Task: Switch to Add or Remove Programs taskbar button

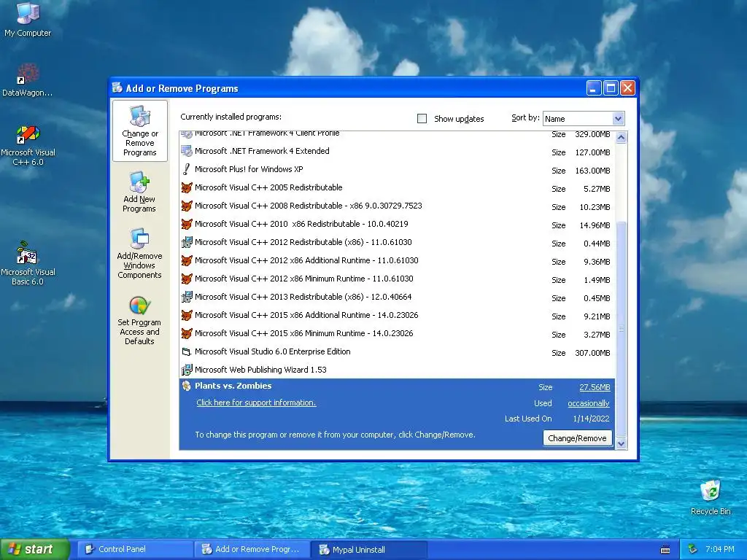Action: point(252,550)
